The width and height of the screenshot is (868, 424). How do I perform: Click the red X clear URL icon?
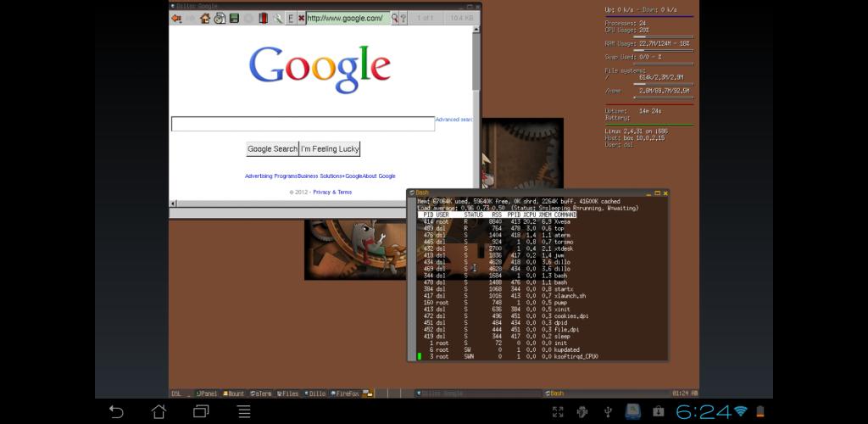tap(300, 18)
